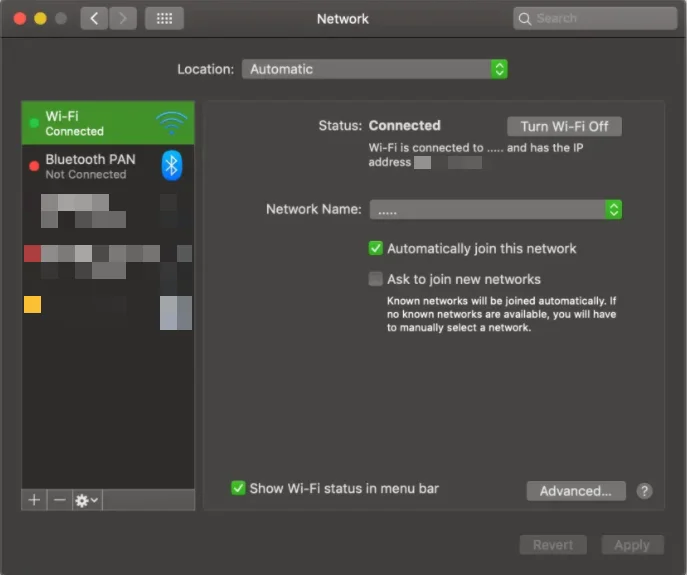
Task: Uncheck Automatically join this network
Action: click(376, 248)
